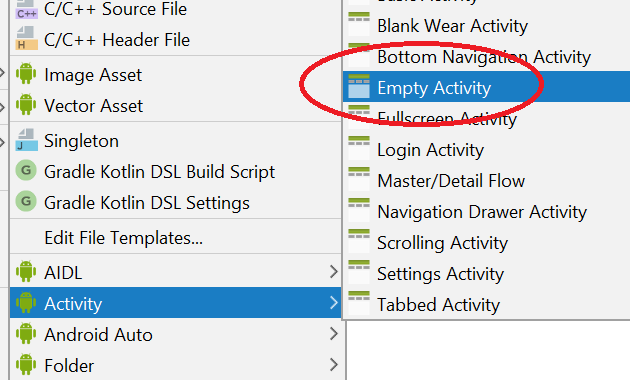The height and width of the screenshot is (380, 630).
Task: Choose Scrolling Activity
Action: [x=486, y=242]
